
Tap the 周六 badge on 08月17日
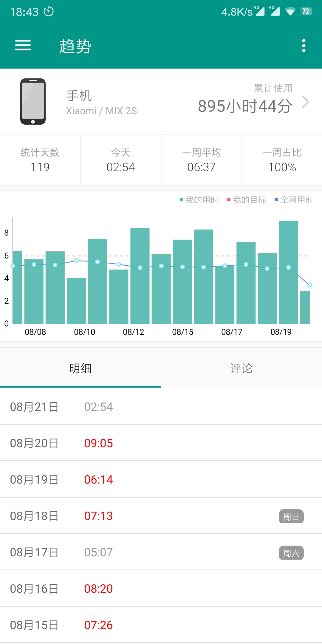point(291,553)
